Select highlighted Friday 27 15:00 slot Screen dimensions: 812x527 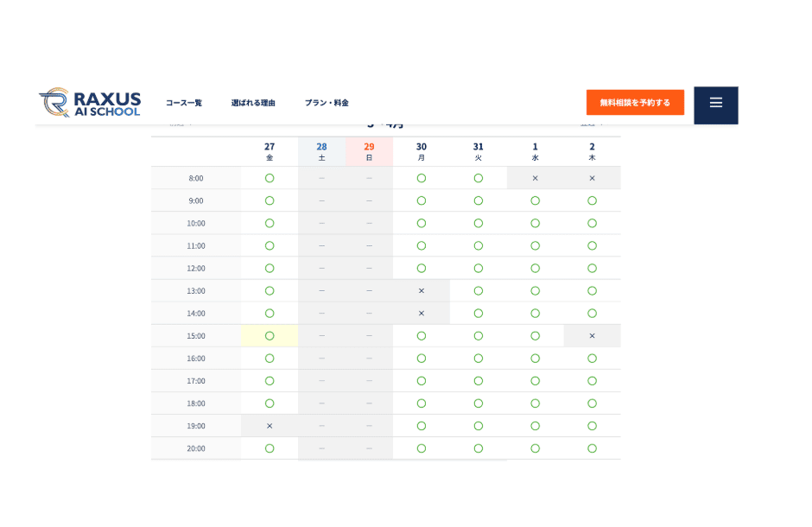coord(270,336)
